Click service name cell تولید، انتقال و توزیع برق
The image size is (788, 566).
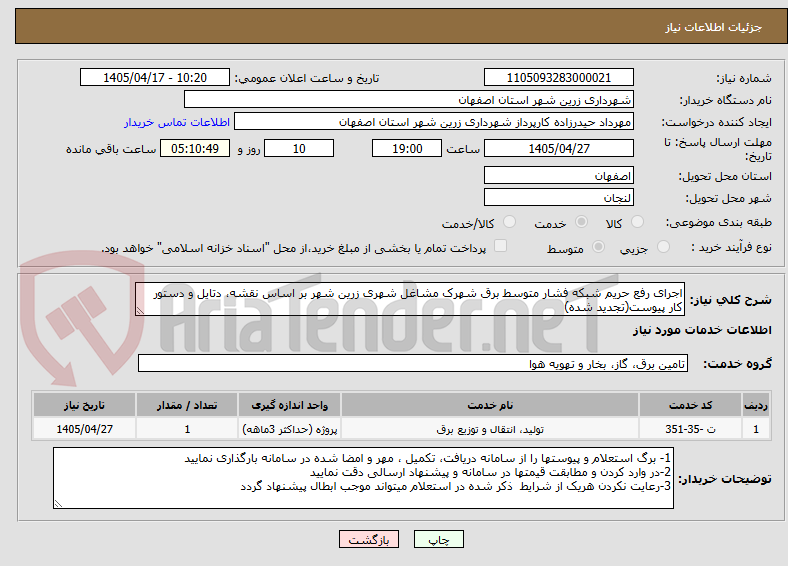click(x=490, y=429)
